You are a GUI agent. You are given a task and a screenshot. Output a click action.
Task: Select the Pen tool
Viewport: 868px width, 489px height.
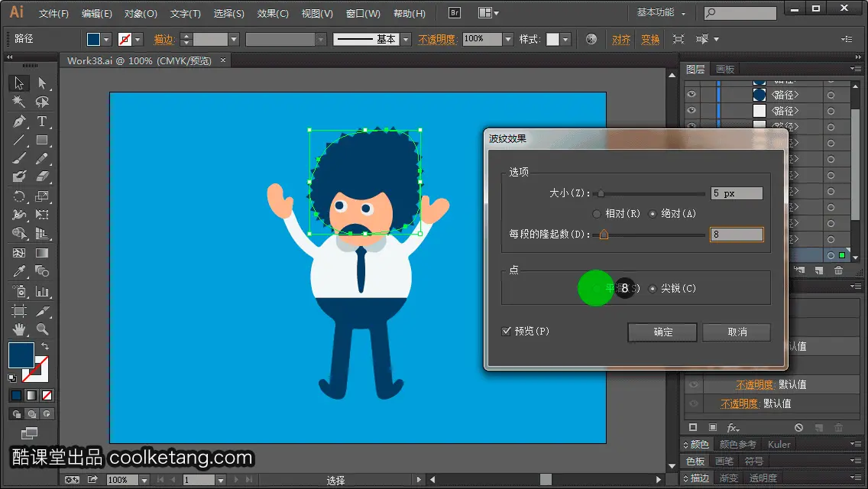pyautogui.click(x=19, y=121)
